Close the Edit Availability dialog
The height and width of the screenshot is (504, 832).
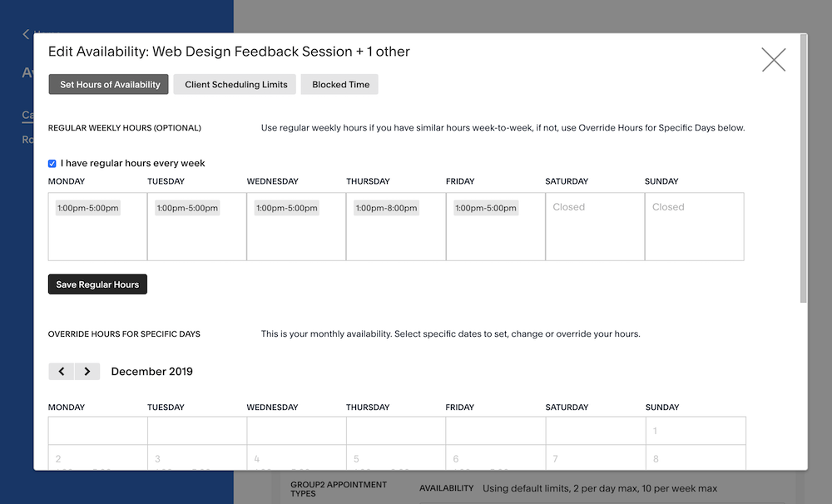coord(774,59)
